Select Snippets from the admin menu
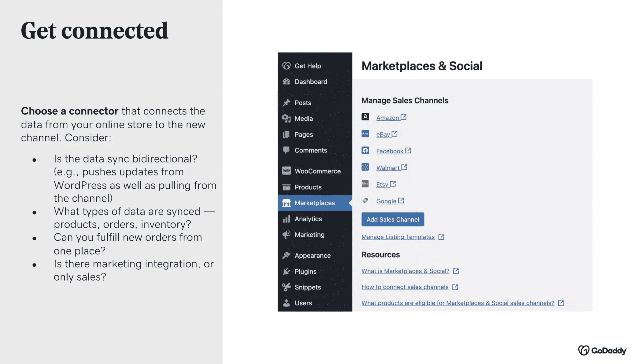This screenshot has height=364, width=633. pos(315,287)
